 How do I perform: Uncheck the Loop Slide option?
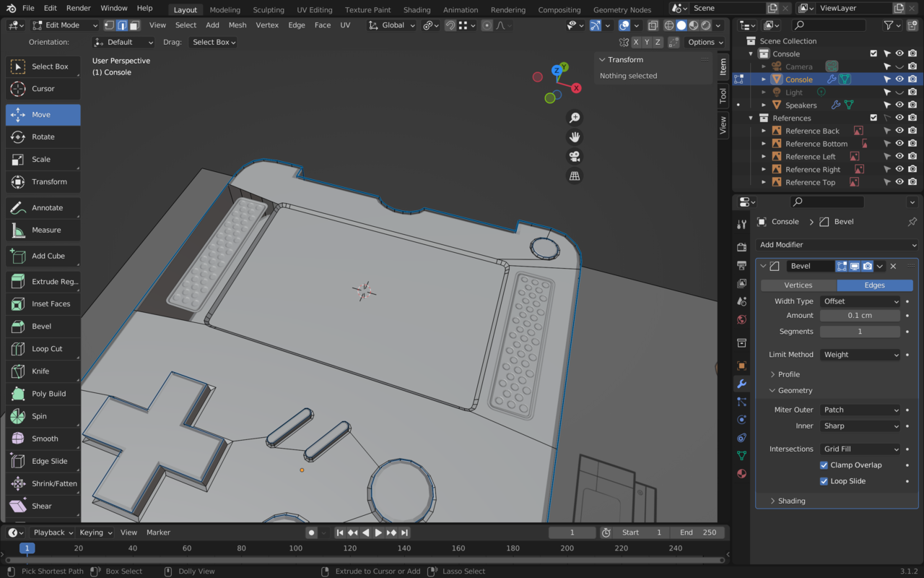(824, 481)
